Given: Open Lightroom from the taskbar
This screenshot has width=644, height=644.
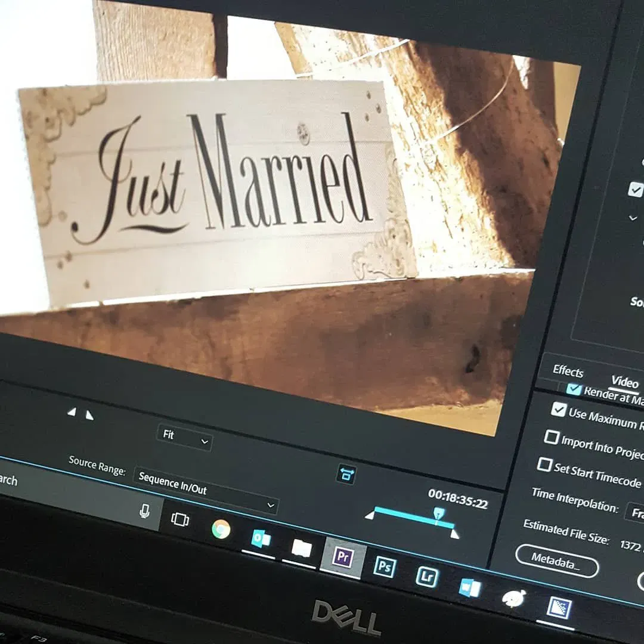Looking at the screenshot, I should coord(427,577).
